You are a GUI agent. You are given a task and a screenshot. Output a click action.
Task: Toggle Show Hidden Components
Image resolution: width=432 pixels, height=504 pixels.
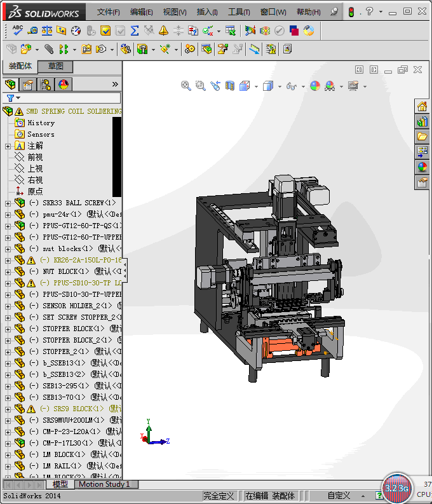point(126,49)
